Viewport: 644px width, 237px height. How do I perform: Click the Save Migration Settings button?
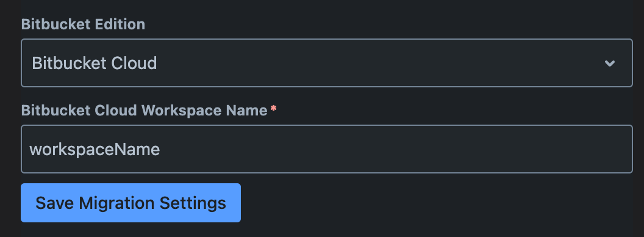click(131, 203)
